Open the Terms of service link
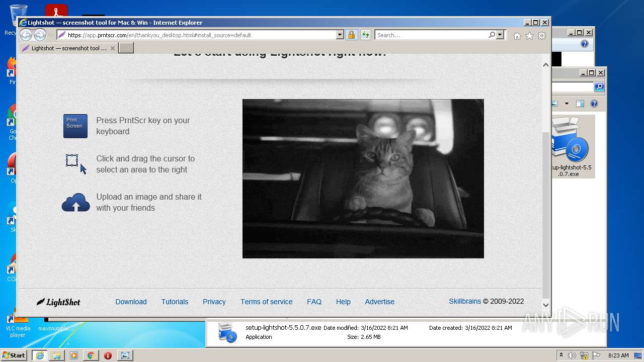The width and height of the screenshot is (644, 362). click(266, 302)
